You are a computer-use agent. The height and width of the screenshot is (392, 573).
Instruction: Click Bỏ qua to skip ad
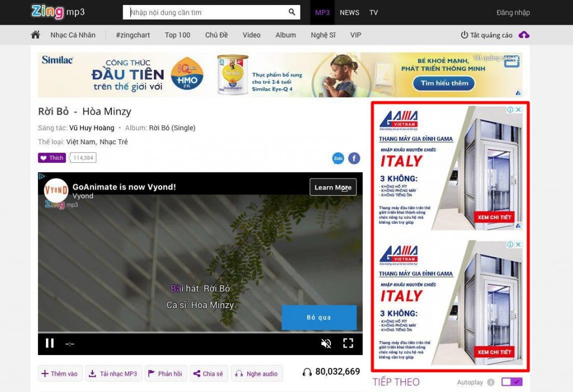[x=319, y=318]
